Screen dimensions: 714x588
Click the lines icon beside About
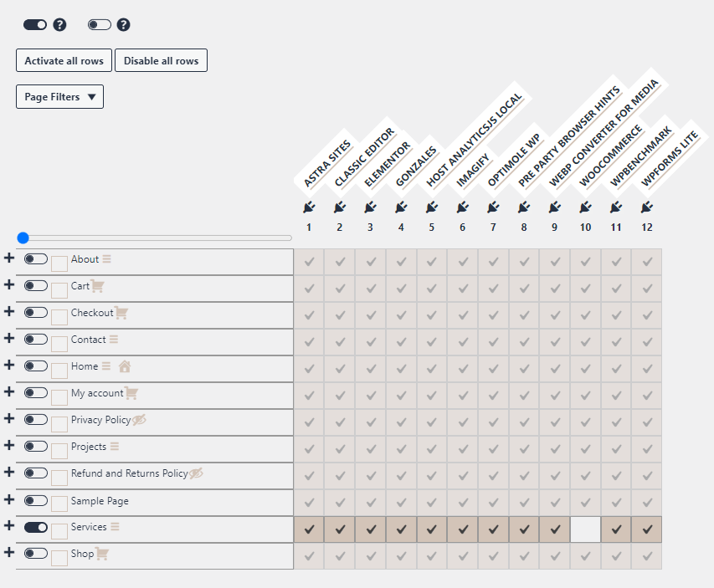[106, 259]
